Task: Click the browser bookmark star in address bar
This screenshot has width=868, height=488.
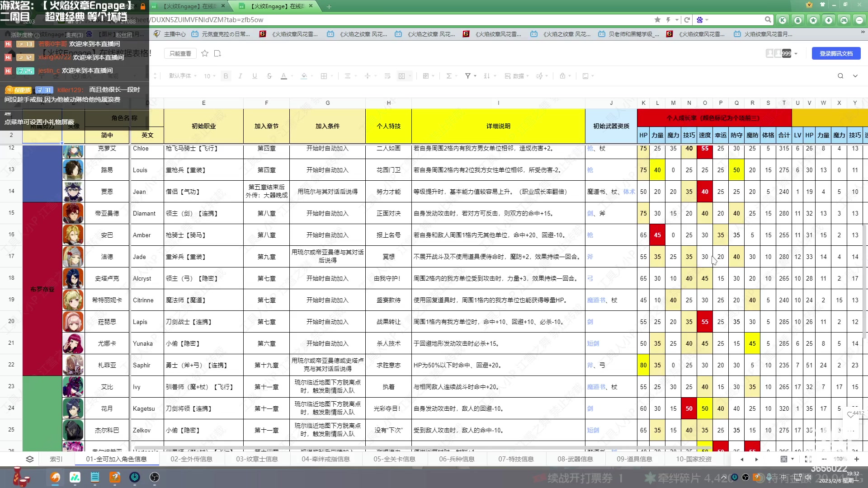Action: click(657, 20)
